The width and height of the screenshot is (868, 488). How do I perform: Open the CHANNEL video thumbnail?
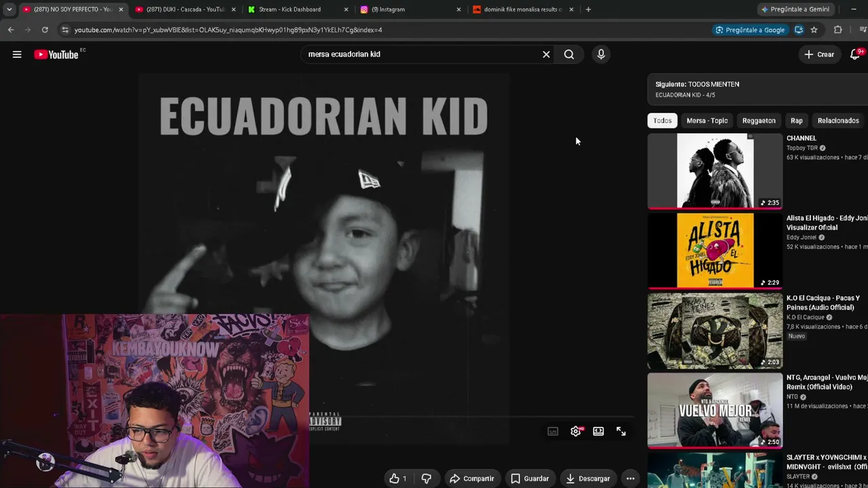click(715, 171)
